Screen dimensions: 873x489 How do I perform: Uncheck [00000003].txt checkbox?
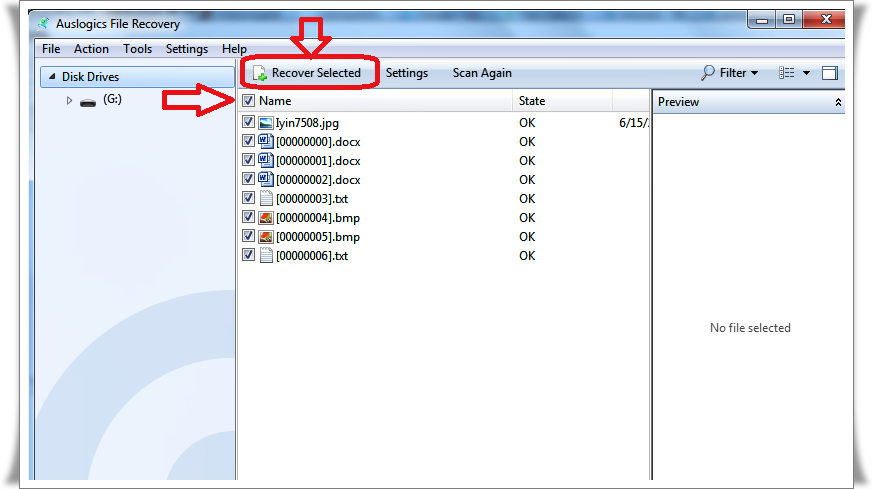(248, 198)
